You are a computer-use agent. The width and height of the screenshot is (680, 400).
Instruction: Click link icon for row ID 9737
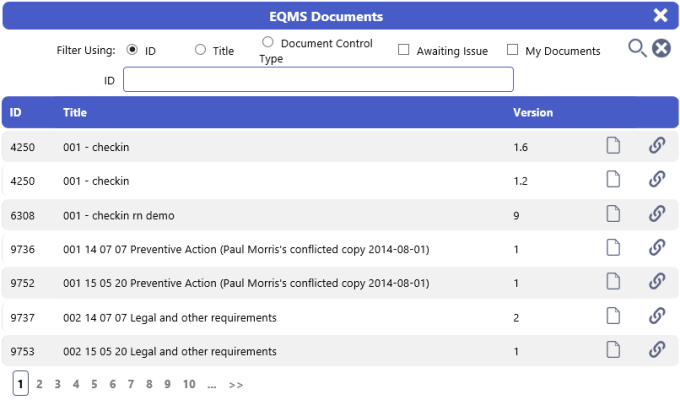(657, 316)
